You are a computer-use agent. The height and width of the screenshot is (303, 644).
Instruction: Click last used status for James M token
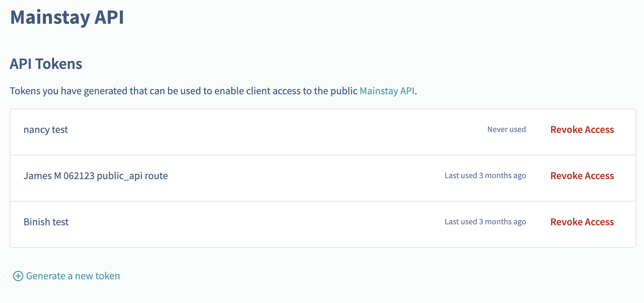click(x=485, y=176)
